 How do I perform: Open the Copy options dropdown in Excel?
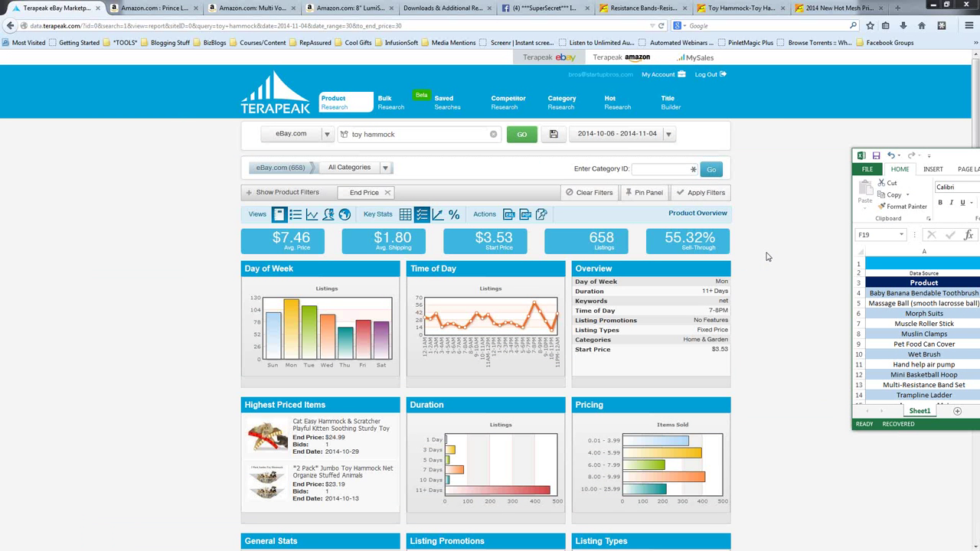click(x=907, y=195)
